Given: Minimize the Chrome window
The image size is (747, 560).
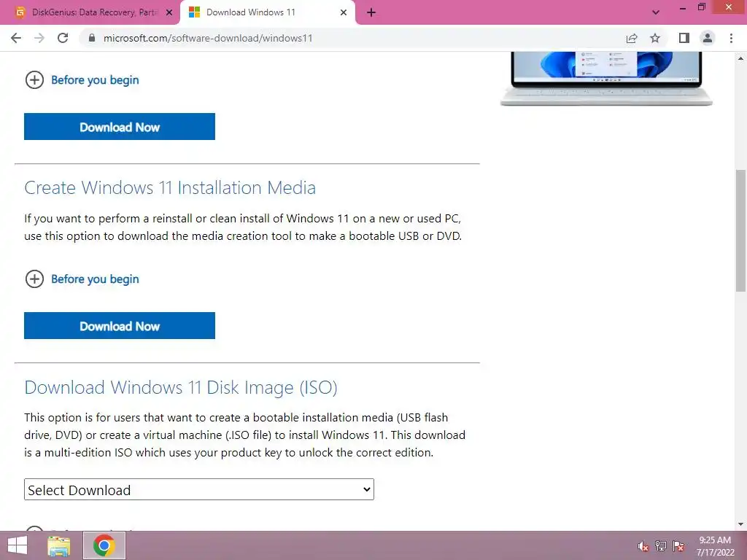Looking at the screenshot, I should point(683,8).
